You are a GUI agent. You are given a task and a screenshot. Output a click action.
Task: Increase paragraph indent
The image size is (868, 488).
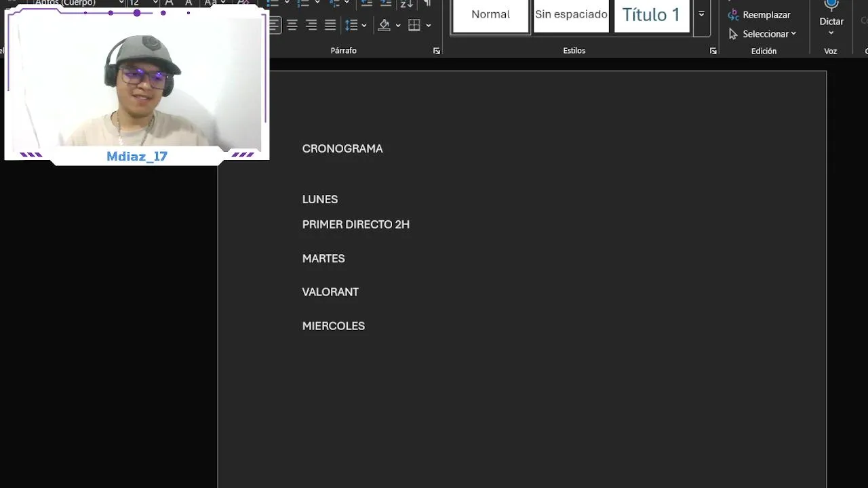coord(386,3)
